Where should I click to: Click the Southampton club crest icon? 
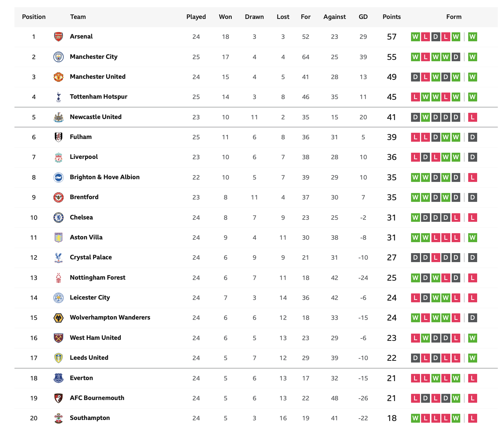59,418
